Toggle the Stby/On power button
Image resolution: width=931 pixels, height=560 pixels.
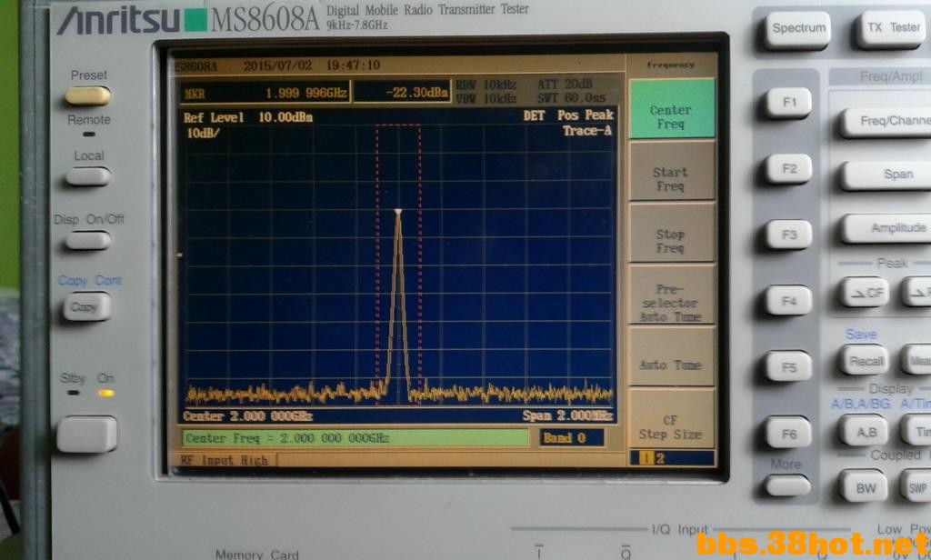pyautogui.click(x=86, y=435)
